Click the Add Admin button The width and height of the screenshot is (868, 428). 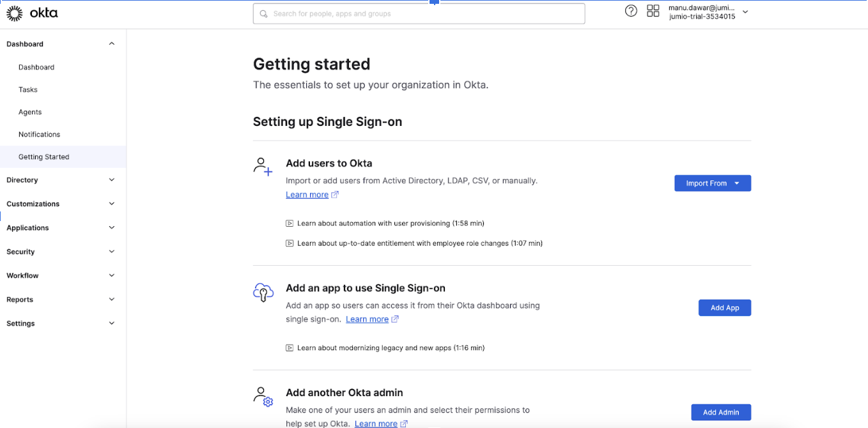pyautogui.click(x=720, y=413)
